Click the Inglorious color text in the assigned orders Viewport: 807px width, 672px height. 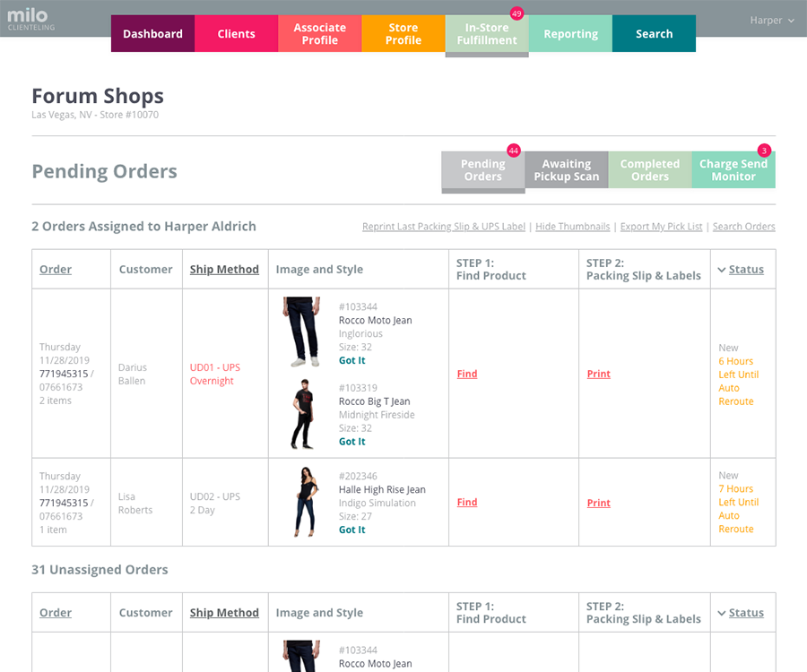click(x=360, y=333)
